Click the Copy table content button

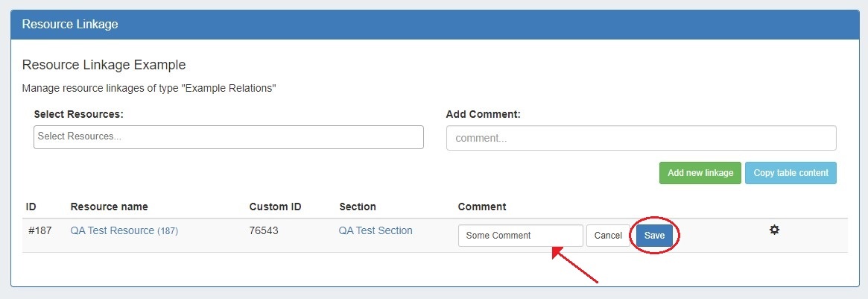pyautogui.click(x=791, y=173)
